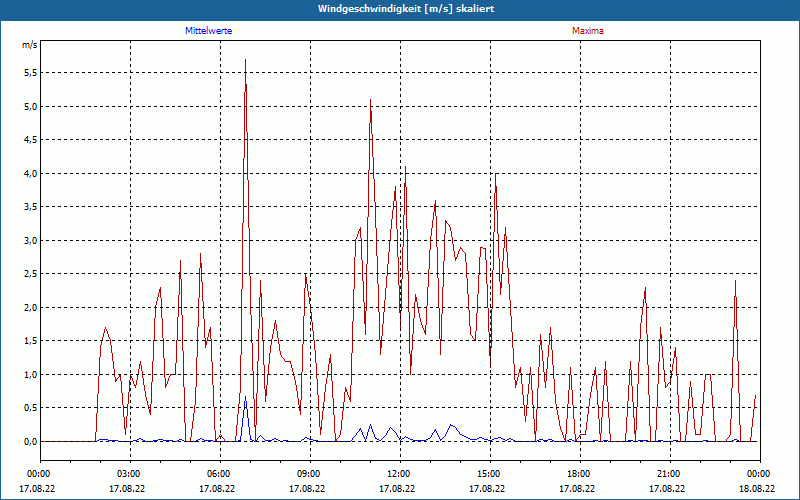Click the 4,5 y-axis value
The width and height of the screenshot is (800, 500).
[x=31, y=140]
